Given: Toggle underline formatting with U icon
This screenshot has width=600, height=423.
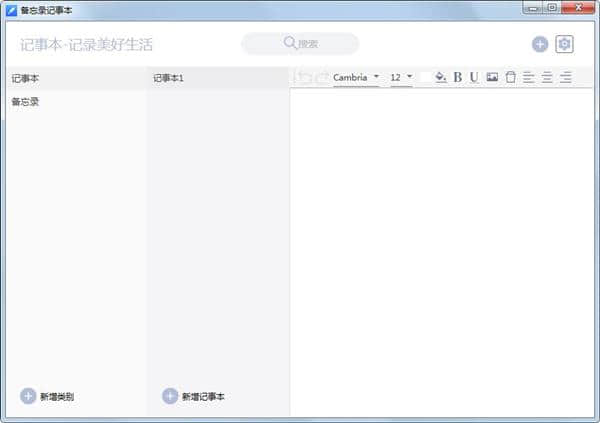Looking at the screenshot, I should [474, 77].
